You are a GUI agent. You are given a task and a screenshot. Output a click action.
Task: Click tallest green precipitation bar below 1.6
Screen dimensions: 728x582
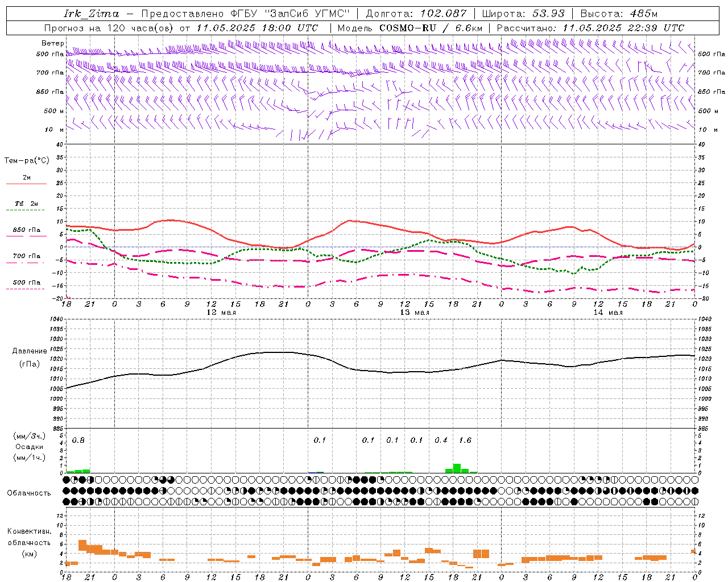click(x=457, y=468)
